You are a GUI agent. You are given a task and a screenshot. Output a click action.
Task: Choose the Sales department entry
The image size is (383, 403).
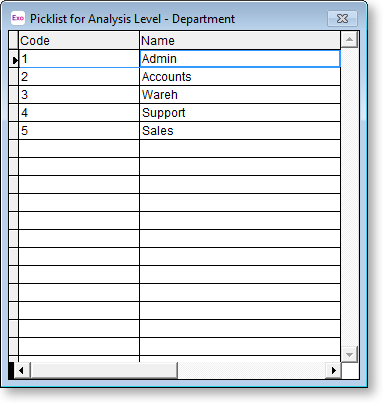click(x=180, y=131)
